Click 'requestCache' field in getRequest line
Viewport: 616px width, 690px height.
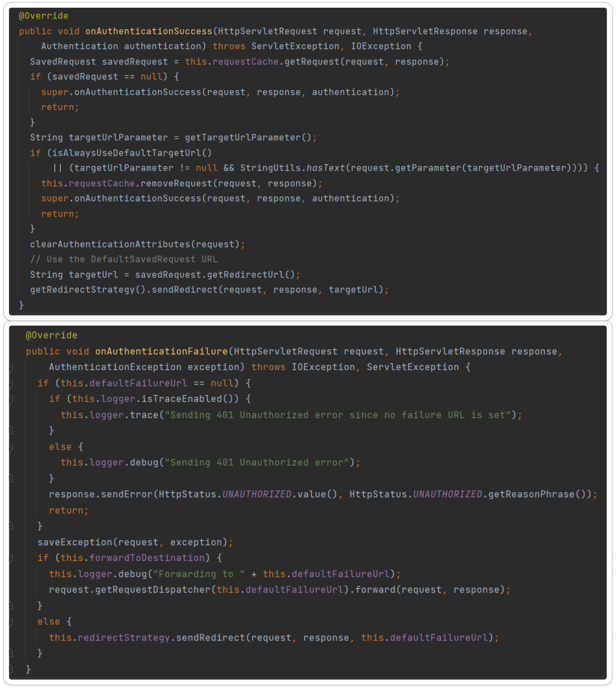point(245,62)
